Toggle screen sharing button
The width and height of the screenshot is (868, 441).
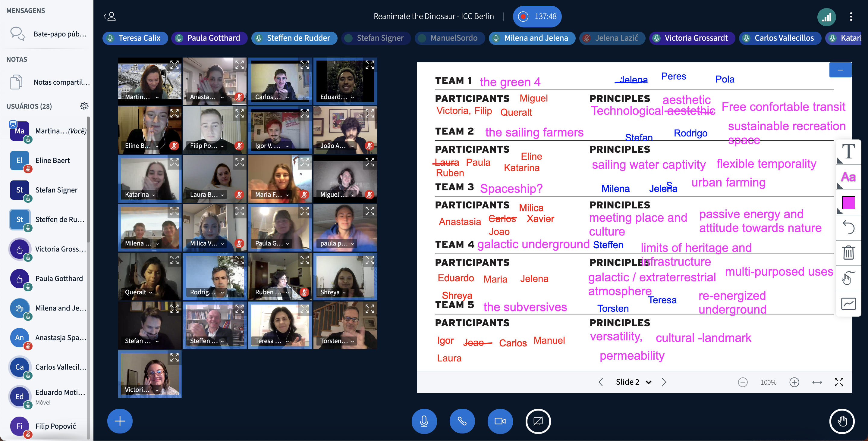click(x=538, y=421)
